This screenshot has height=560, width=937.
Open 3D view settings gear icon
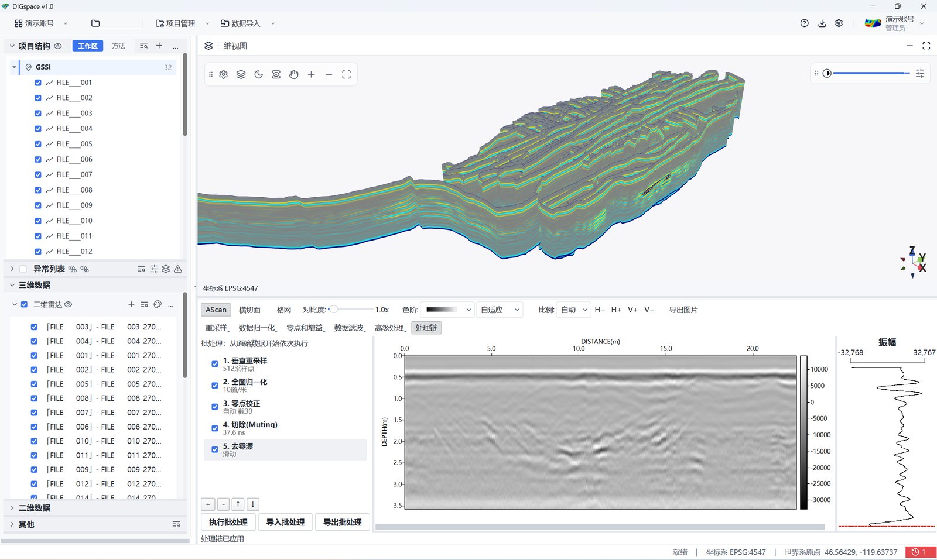tap(223, 74)
